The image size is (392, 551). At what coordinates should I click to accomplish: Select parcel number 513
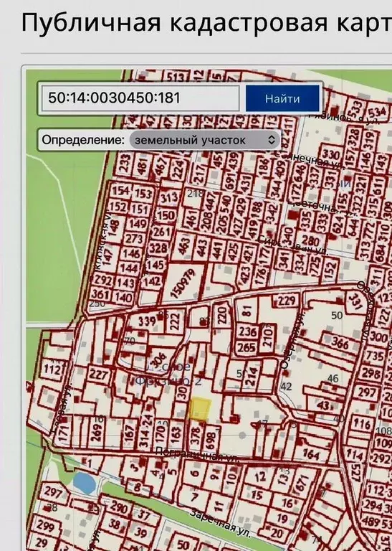pyautogui.click(x=176, y=78)
